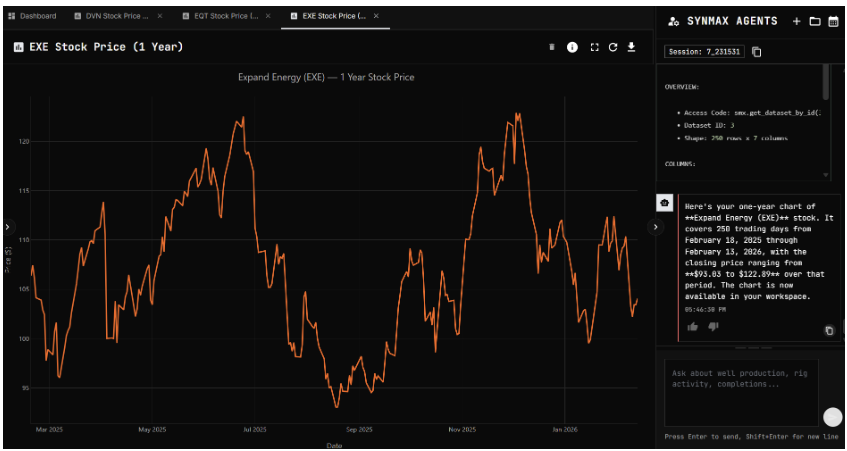Viewport: 847px width, 451px height.
Task: Delete the chart using trash icon
Action: tap(551, 47)
